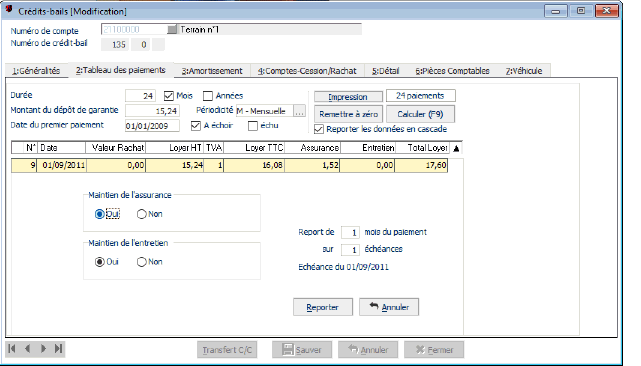Click the Numéro de compte field
This screenshot has height=366, width=641.
click(x=134, y=29)
